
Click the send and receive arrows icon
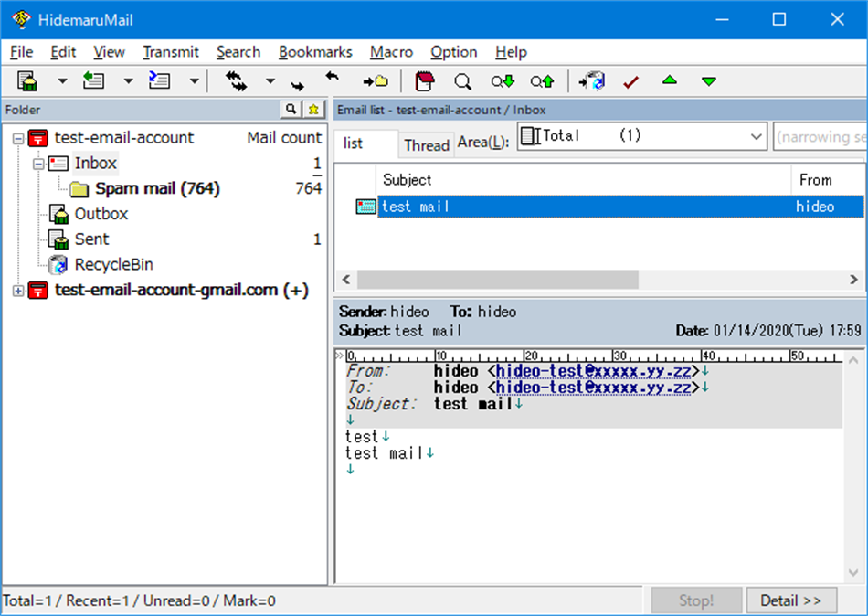click(x=237, y=80)
